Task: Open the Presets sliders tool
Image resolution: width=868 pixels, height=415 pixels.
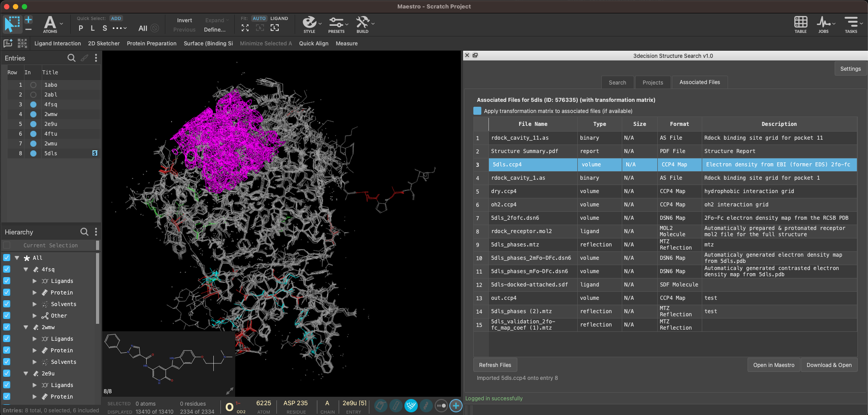Action: pyautogui.click(x=336, y=24)
